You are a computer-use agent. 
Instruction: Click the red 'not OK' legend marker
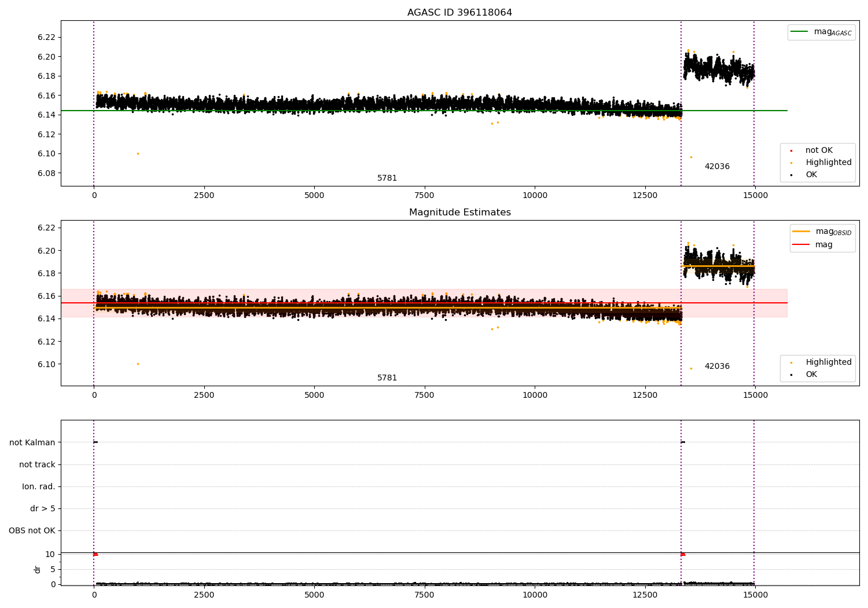[x=791, y=151]
